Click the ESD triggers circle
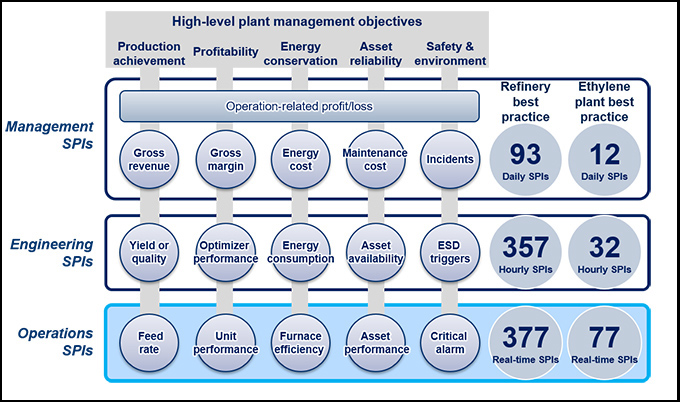This screenshot has height=402, width=680. tap(451, 254)
